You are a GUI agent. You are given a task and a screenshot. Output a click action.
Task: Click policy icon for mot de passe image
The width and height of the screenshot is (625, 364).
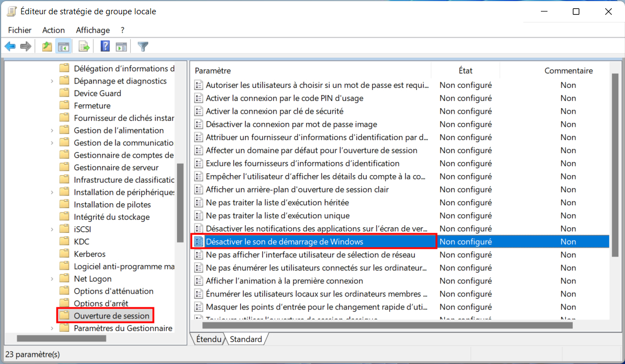[198, 124]
